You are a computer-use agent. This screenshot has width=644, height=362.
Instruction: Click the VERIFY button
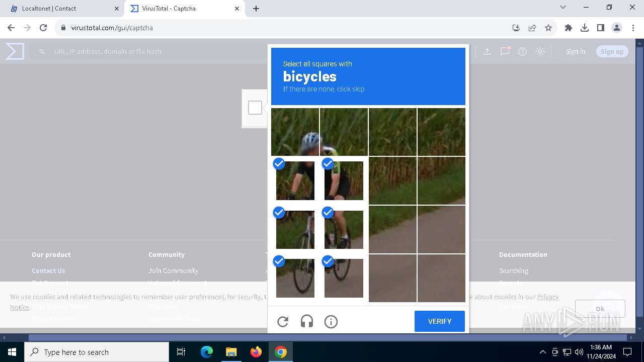click(440, 321)
